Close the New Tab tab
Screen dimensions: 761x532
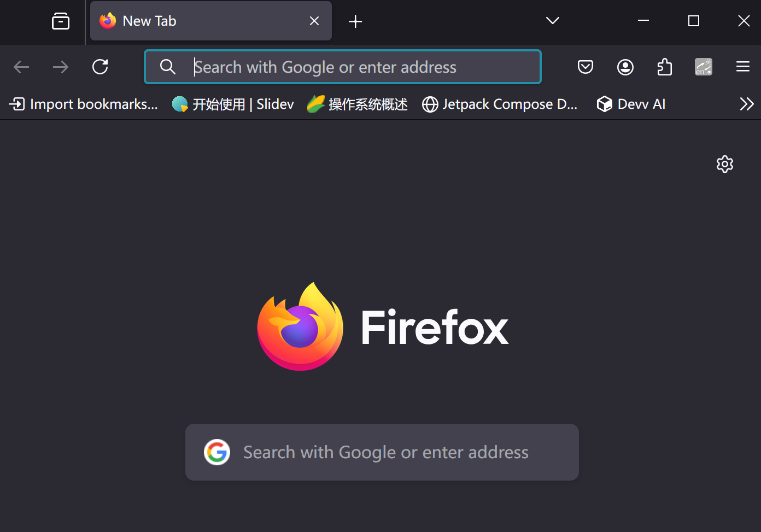coord(314,21)
